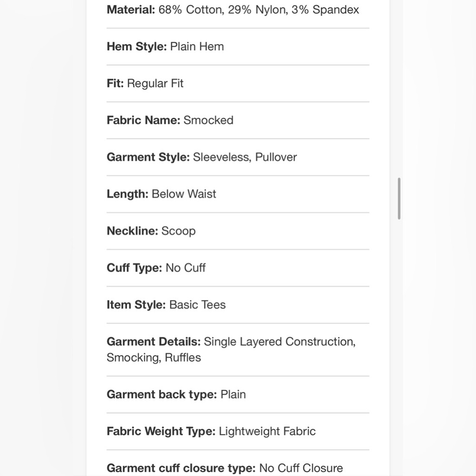Click the bold Neckline label
Viewport: 476px width, 476px height.
[x=132, y=231]
